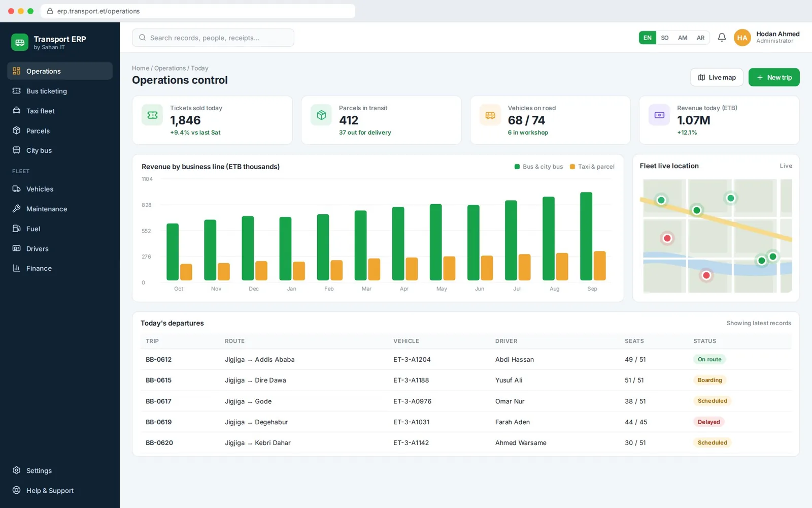Open the notifications bell icon

pyautogui.click(x=722, y=37)
